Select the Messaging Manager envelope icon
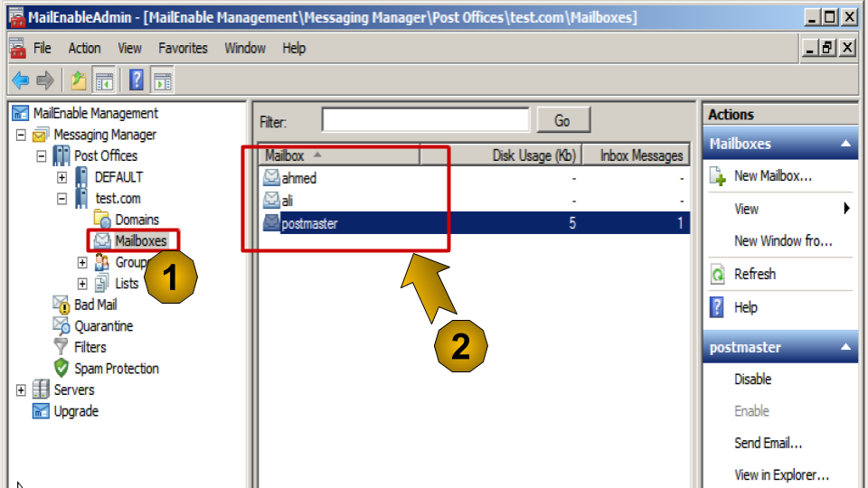 point(42,135)
